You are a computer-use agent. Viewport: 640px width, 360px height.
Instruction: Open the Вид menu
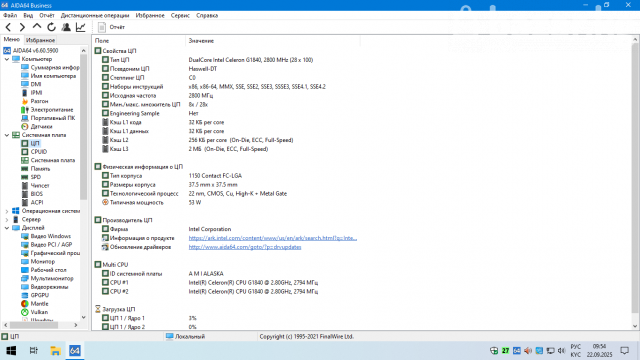click(x=28, y=16)
